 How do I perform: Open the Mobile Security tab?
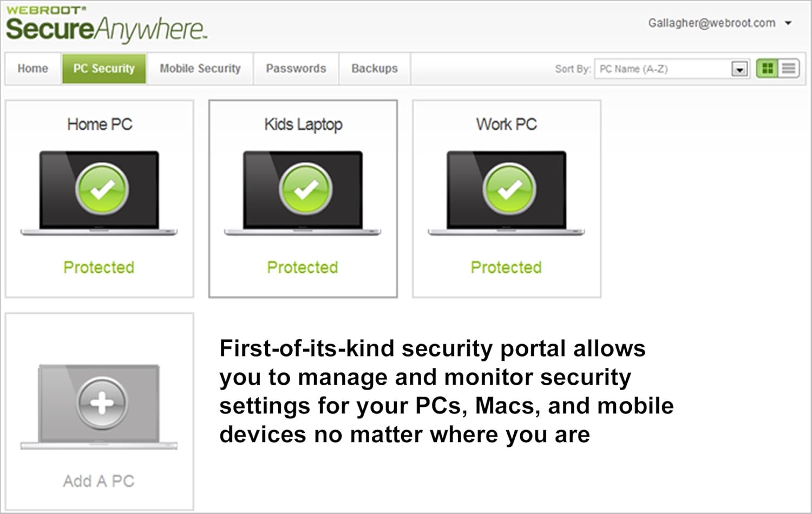click(x=200, y=69)
